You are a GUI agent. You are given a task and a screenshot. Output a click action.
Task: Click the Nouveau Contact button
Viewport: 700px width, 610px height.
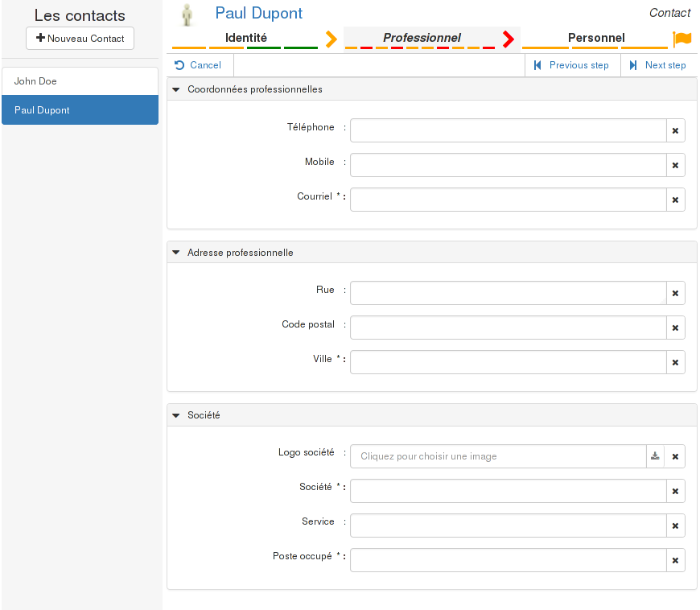pos(80,38)
